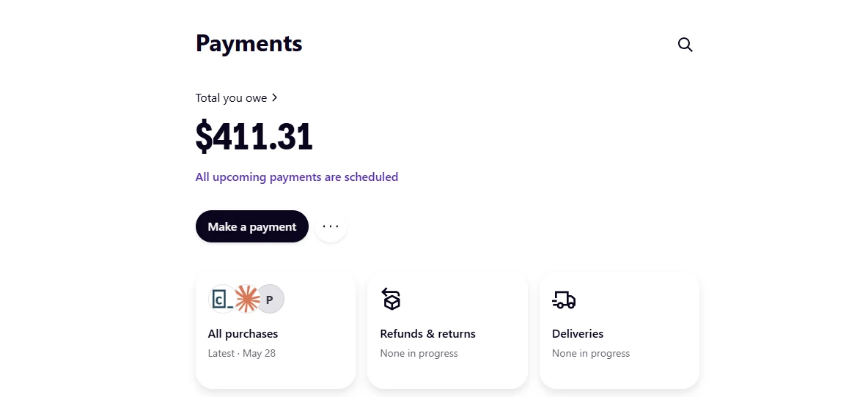Open the 'All purchases' card
Image resolution: width=868 pixels, height=397 pixels.
[276, 330]
